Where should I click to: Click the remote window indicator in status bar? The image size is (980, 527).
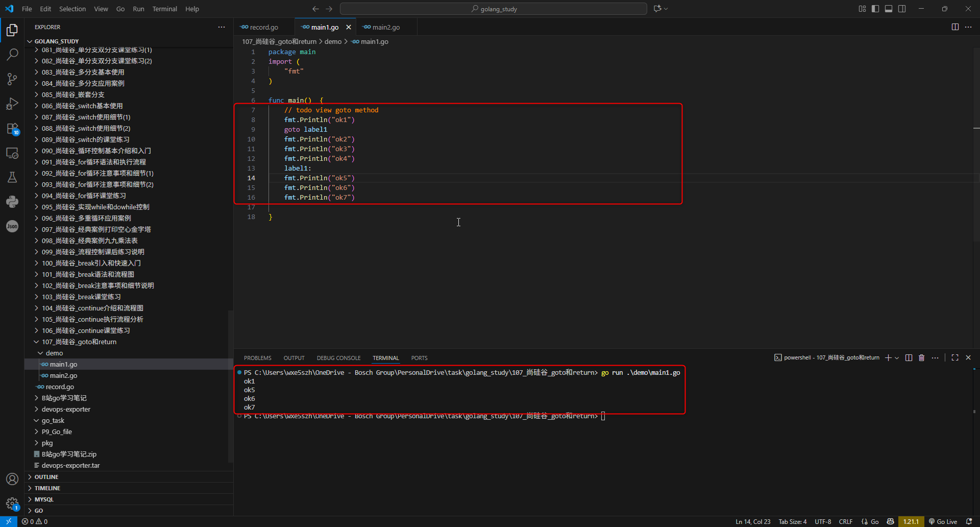pyautogui.click(x=9, y=521)
